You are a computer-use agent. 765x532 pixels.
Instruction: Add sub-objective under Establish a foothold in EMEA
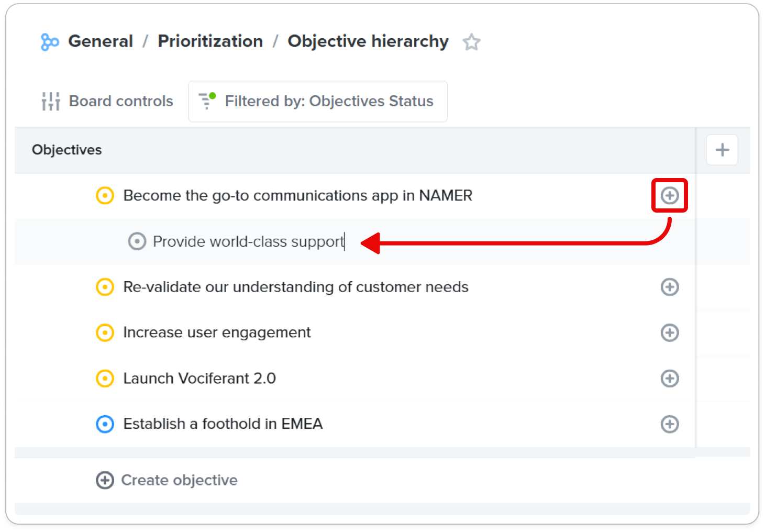669,424
